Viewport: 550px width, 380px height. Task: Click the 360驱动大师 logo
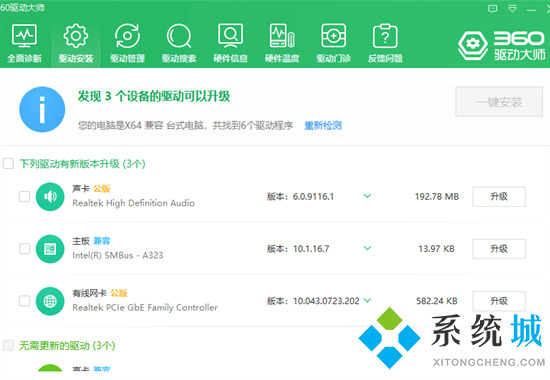click(502, 46)
